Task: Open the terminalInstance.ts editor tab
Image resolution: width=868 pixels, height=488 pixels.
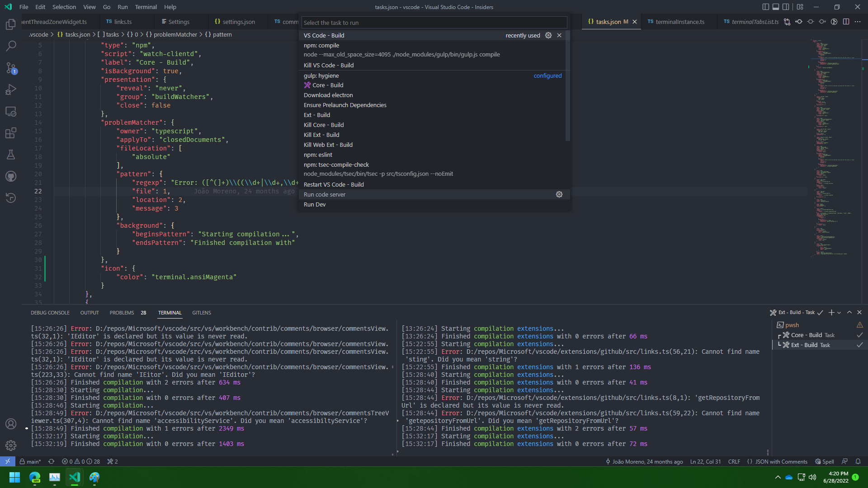Action: coord(679,22)
